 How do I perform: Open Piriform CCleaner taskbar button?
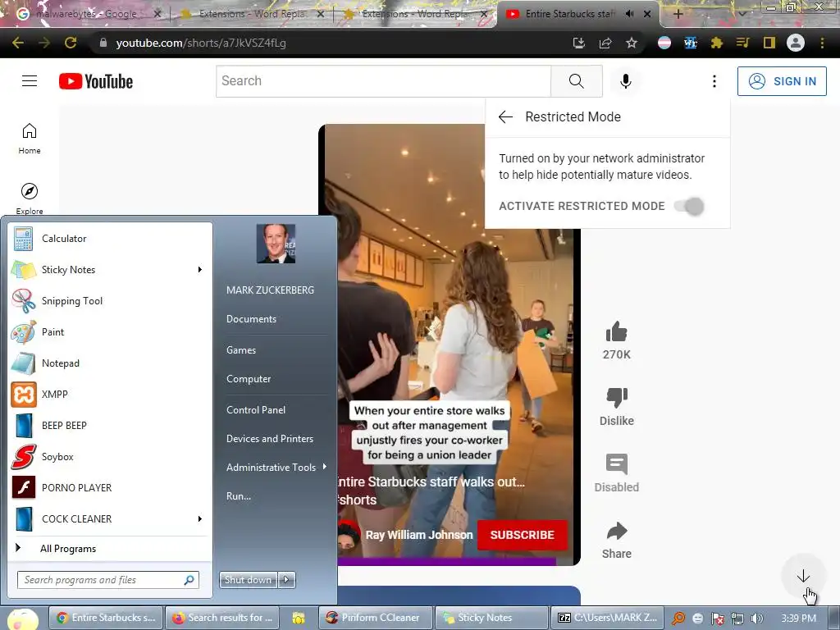click(375, 618)
